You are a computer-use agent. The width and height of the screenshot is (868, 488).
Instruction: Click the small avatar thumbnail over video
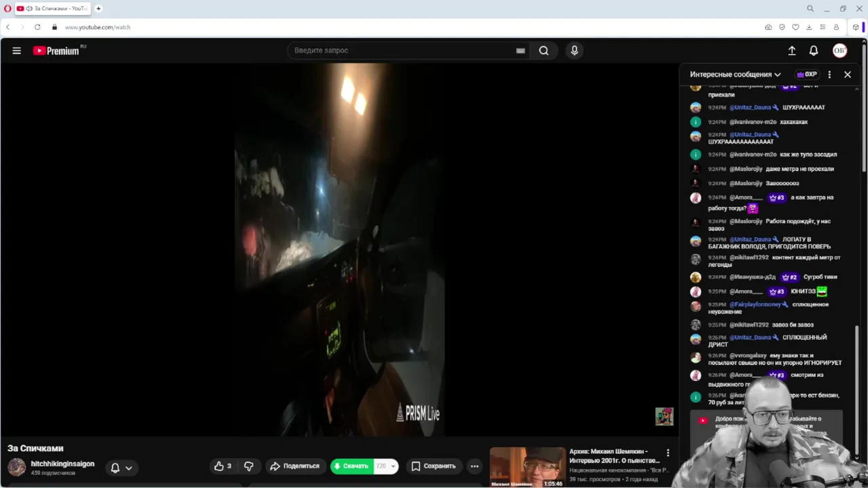[664, 416]
